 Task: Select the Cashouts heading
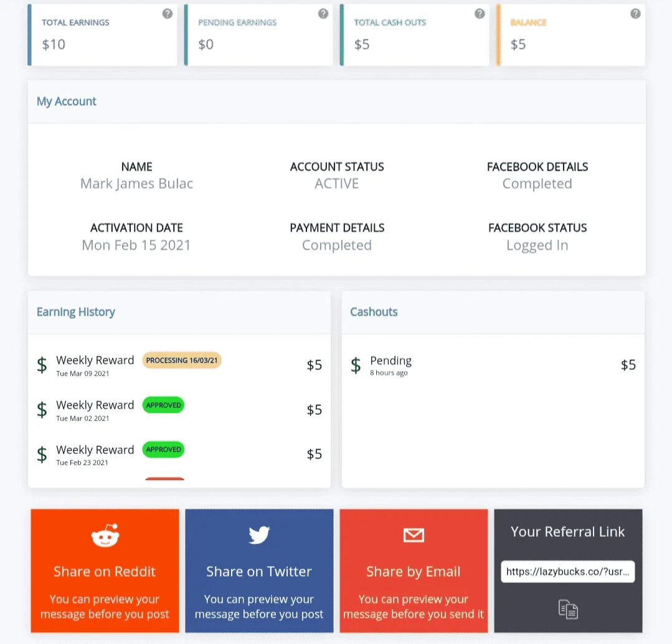point(374,312)
